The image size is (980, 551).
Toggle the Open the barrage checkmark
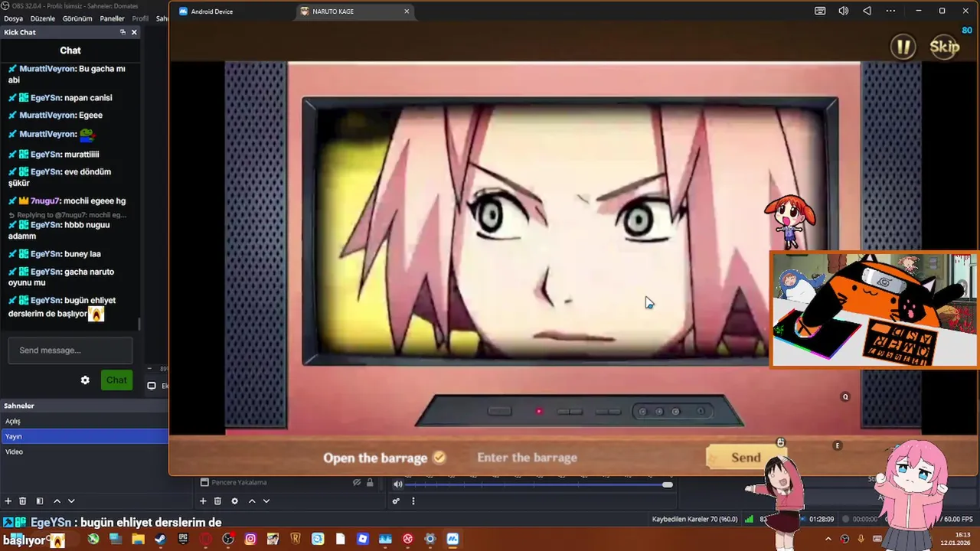(439, 458)
